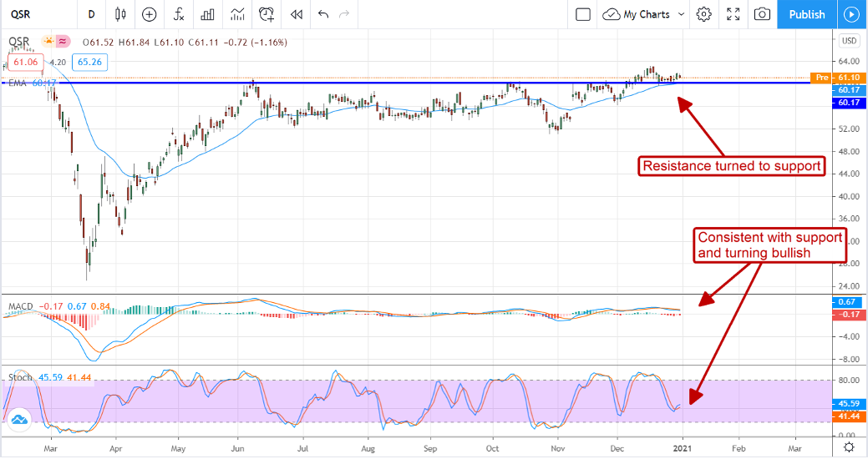The image size is (868, 459).
Task: Click the Stoch indicator legend label
Action: point(18,377)
